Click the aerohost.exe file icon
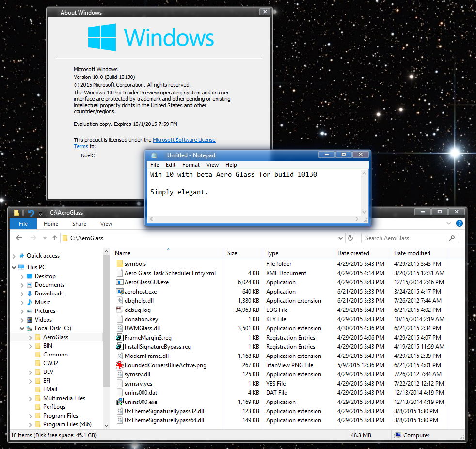Viewport: 476px width, 449px height. [x=120, y=292]
